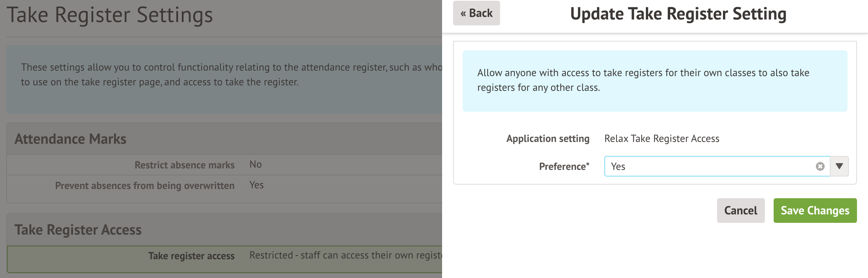Click the No value for Restrict absence marks
Screen dimensions: 868x278
pyautogui.click(x=256, y=164)
